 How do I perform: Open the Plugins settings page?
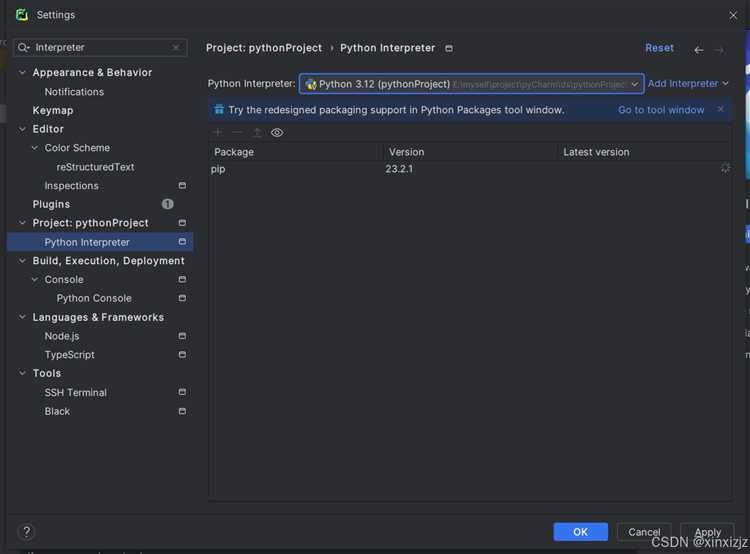(51, 204)
